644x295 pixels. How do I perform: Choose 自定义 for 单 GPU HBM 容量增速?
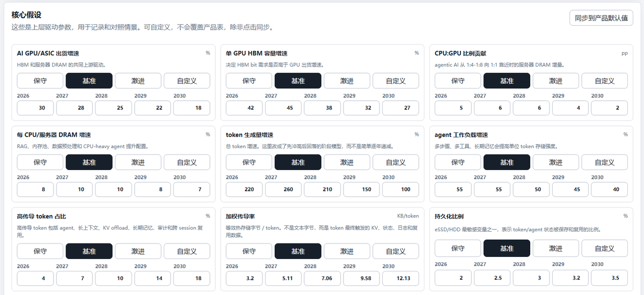tap(396, 80)
